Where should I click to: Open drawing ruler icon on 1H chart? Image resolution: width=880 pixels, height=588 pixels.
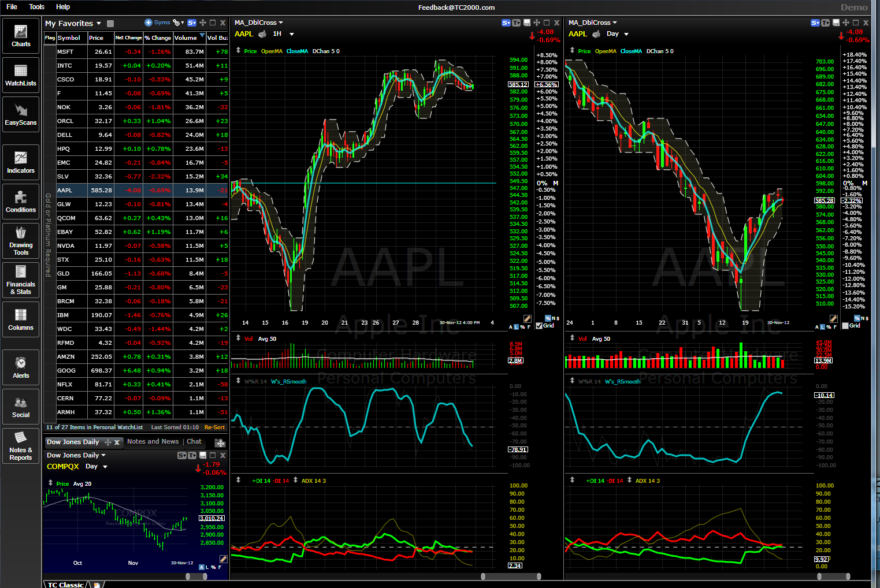527,319
